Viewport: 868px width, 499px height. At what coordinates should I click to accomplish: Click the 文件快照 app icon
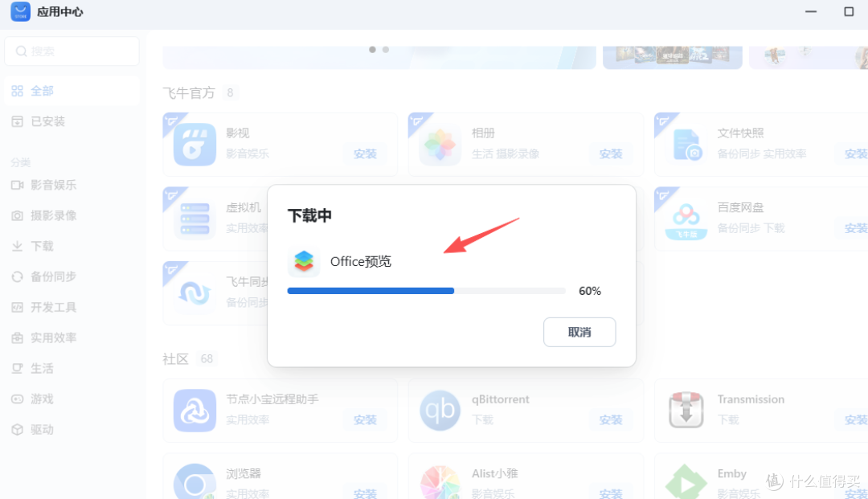pos(686,145)
